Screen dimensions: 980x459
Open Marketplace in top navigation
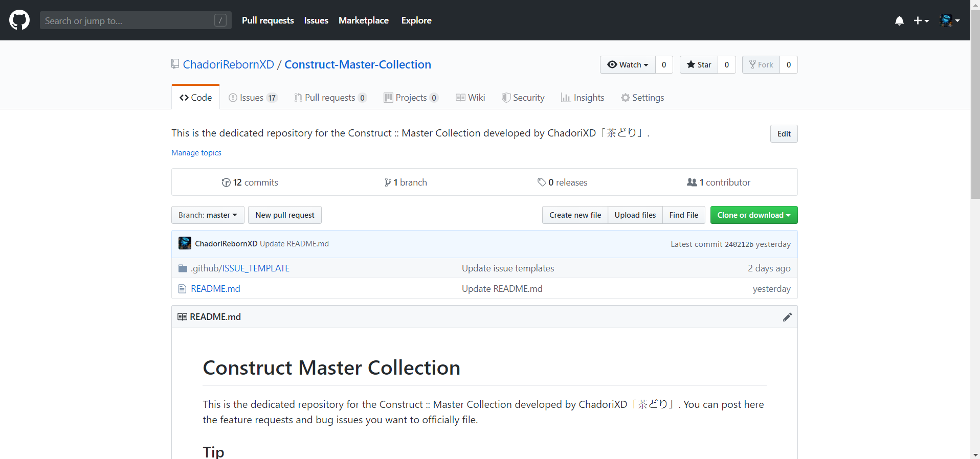364,20
